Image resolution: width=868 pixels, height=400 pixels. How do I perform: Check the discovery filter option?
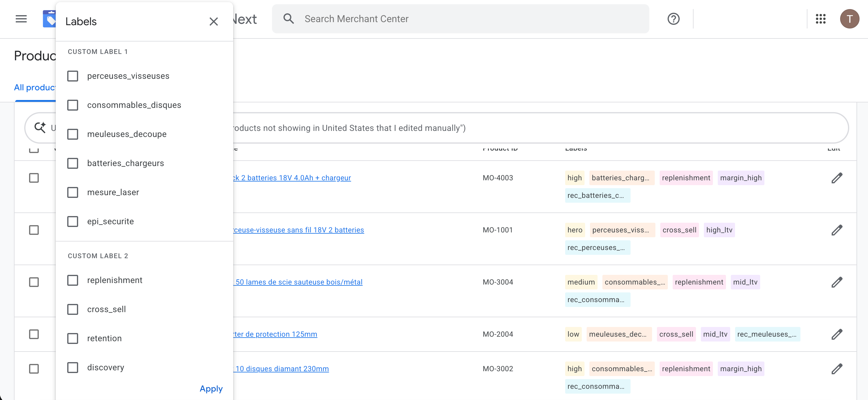click(72, 367)
